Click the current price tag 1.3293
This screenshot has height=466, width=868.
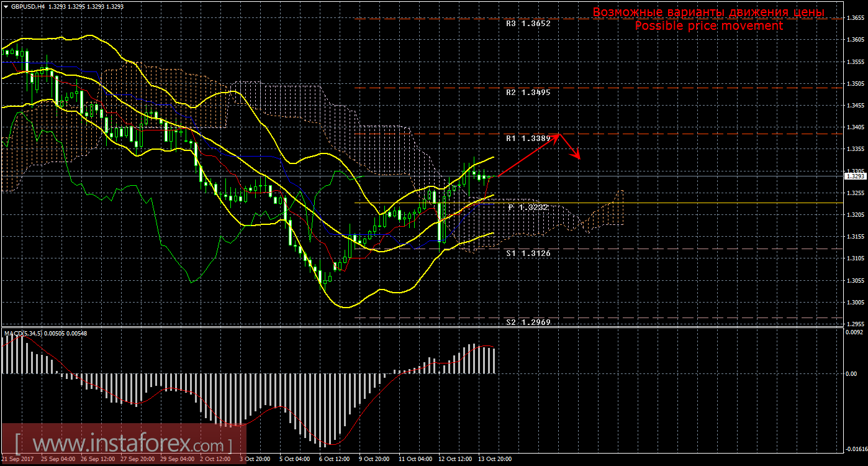(x=854, y=176)
